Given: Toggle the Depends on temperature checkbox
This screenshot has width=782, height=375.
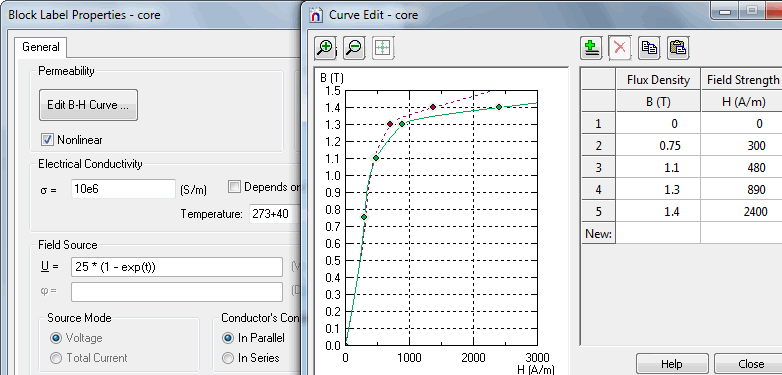Looking at the screenshot, I should 234,187.
